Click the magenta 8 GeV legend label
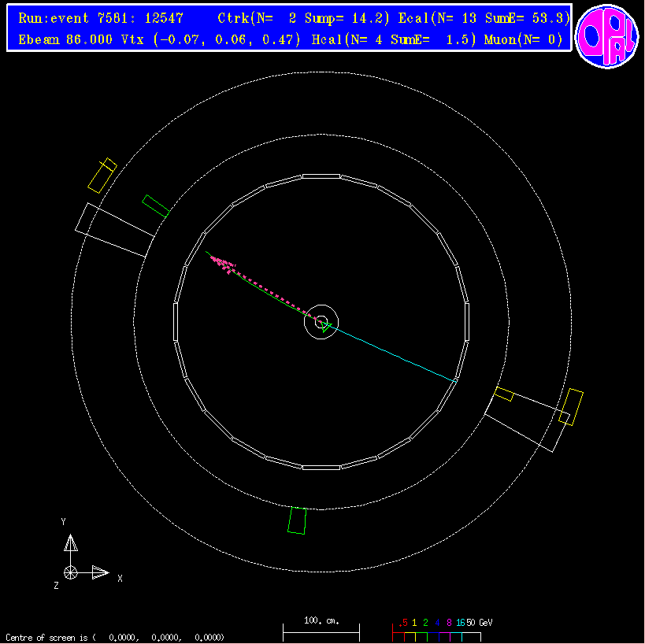Viewport: 645px width, 644px height. tap(449, 623)
